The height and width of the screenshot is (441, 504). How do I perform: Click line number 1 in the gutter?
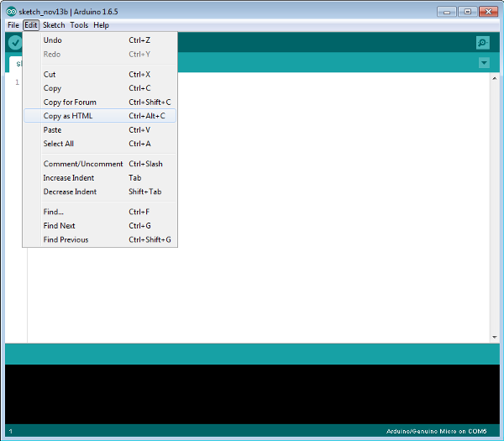17,82
